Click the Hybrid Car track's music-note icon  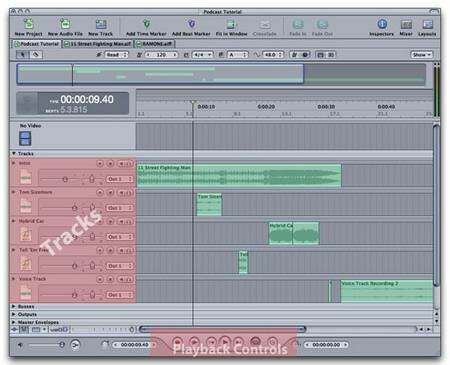click(x=26, y=235)
